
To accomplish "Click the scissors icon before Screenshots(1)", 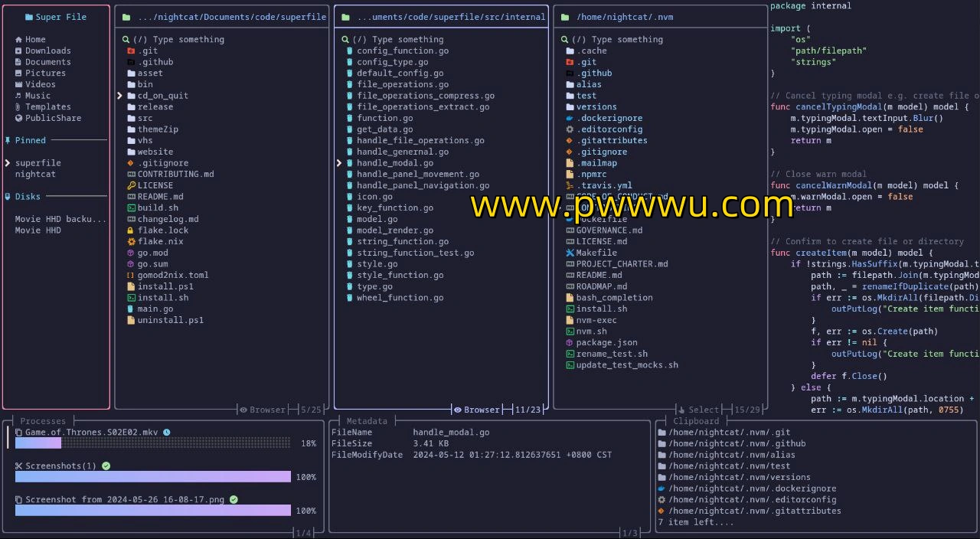I will tap(18, 466).
